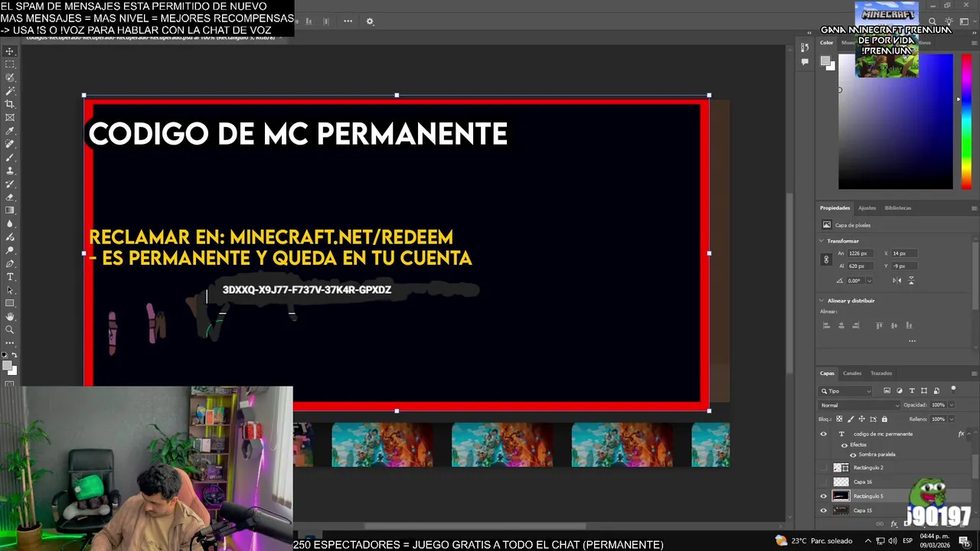Align top edges in Alinear section
The height and width of the screenshot is (551, 980).
pyautogui.click(x=879, y=325)
